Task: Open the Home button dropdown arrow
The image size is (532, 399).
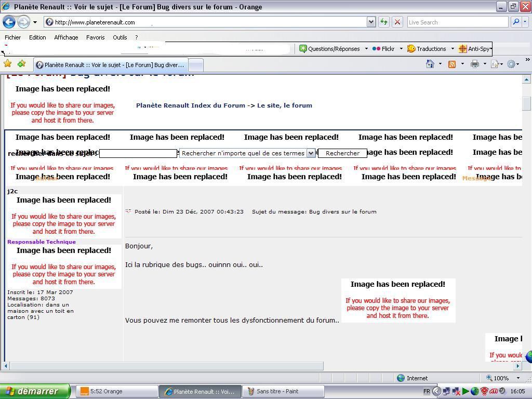Action: (x=440, y=64)
